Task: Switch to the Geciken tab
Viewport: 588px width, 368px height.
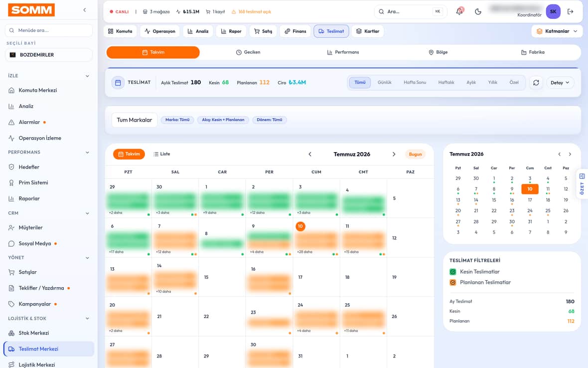Action: pyautogui.click(x=248, y=52)
